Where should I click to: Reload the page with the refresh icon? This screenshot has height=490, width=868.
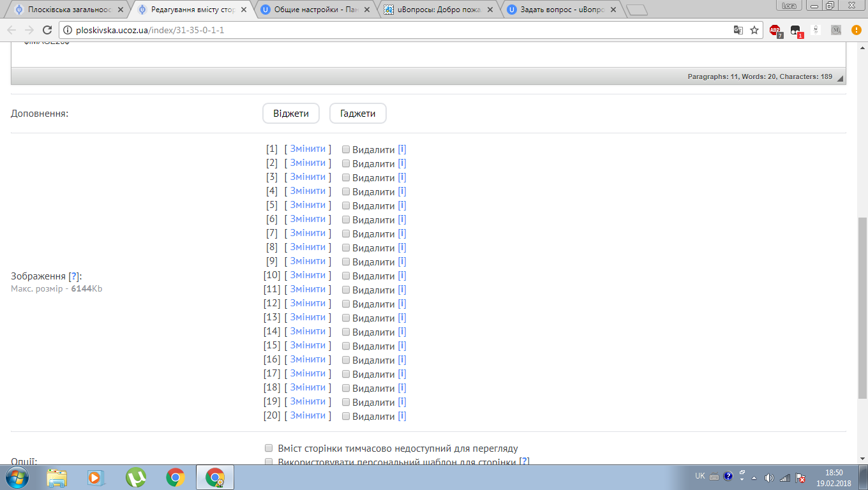tap(47, 30)
